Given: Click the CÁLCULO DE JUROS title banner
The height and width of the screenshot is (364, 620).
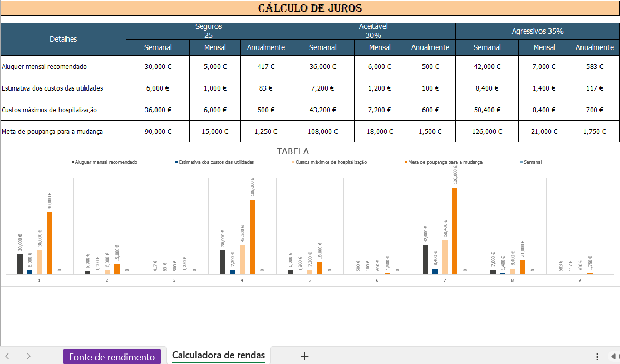Looking at the screenshot, I should (310, 8).
